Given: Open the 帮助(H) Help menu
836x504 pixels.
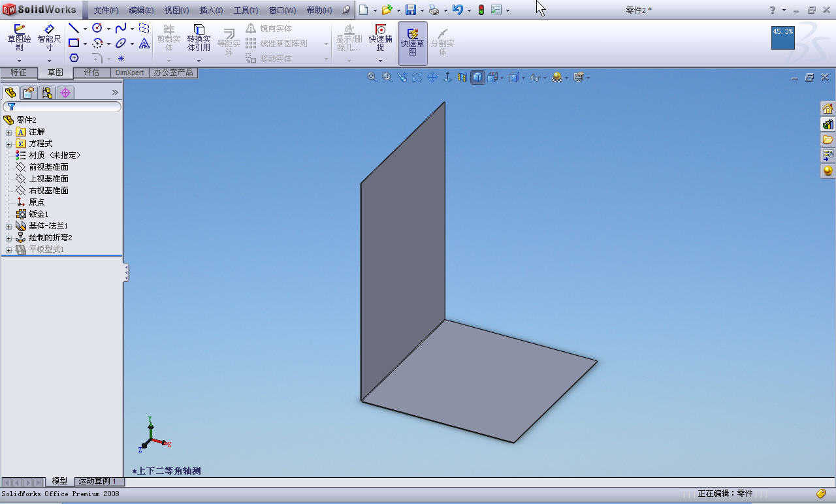Looking at the screenshot, I should pos(319,10).
